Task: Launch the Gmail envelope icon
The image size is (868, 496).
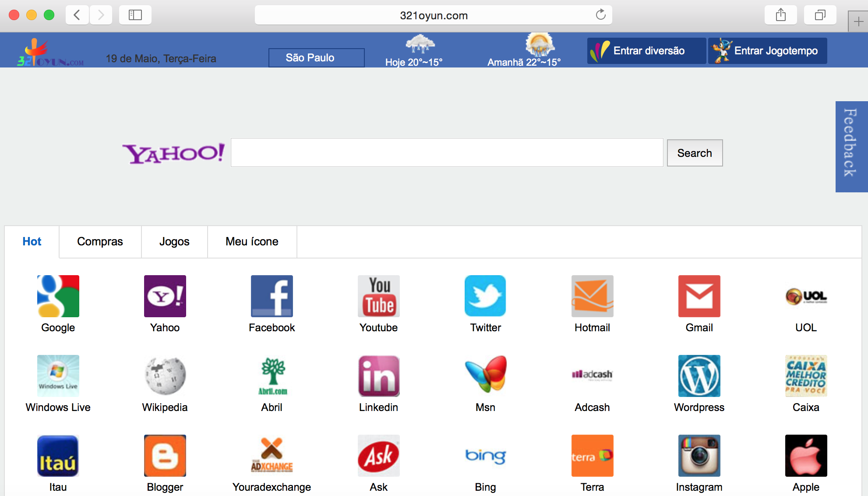Action: pyautogui.click(x=699, y=296)
